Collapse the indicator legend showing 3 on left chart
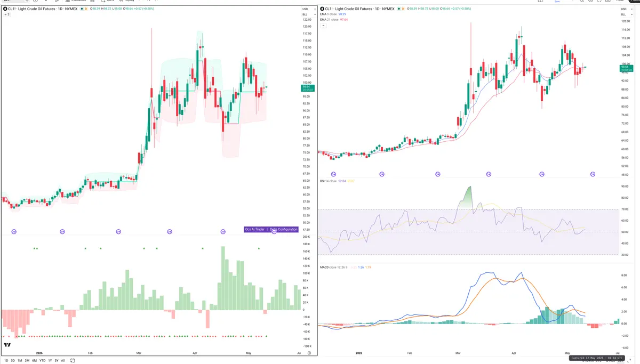Screen dimensions: 640x364 tap(6, 14)
